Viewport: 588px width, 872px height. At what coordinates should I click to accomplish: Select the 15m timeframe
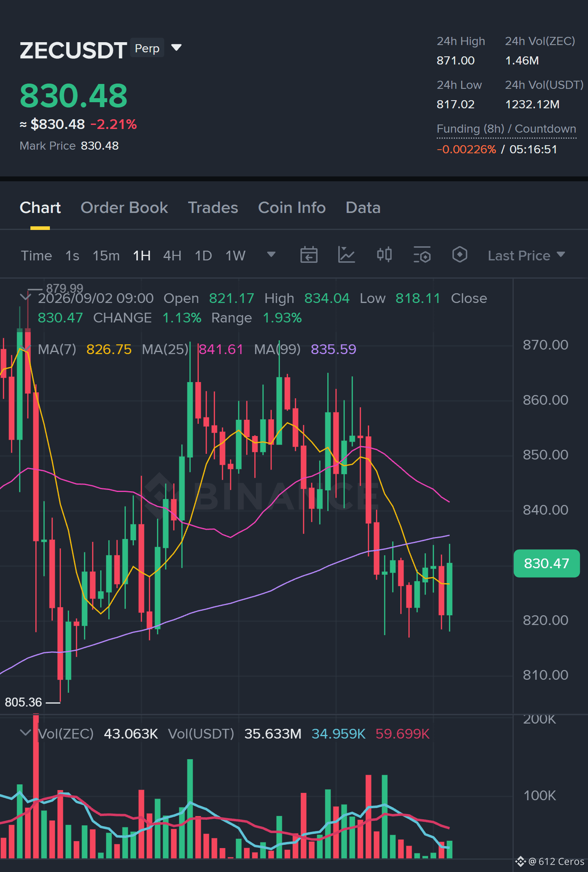coord(106,256)
